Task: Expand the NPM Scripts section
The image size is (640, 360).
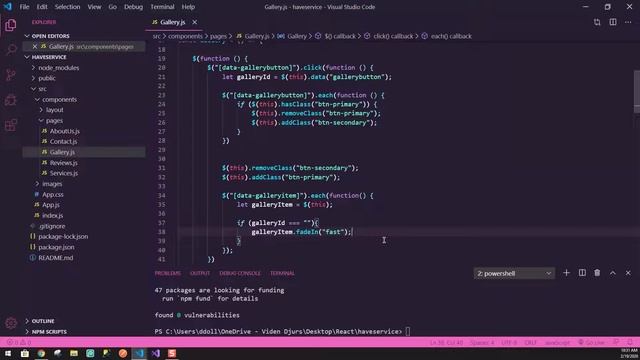Action: point(49,332)
